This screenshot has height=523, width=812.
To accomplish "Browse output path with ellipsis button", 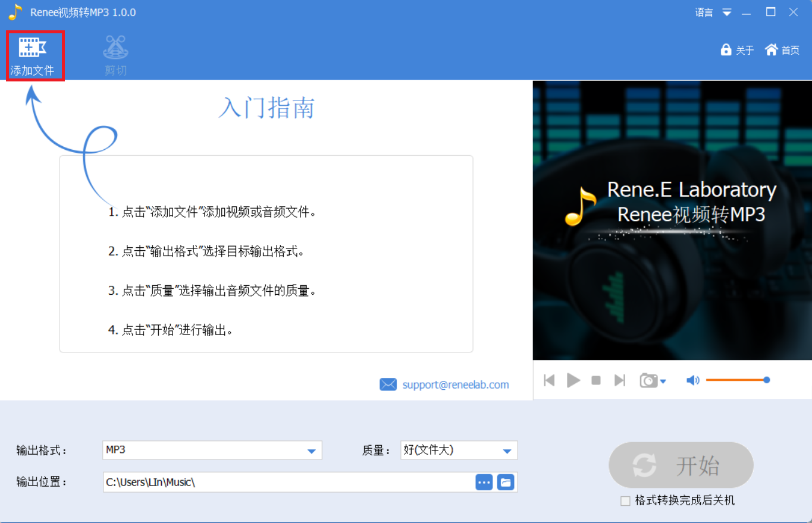I will [484, 482].
